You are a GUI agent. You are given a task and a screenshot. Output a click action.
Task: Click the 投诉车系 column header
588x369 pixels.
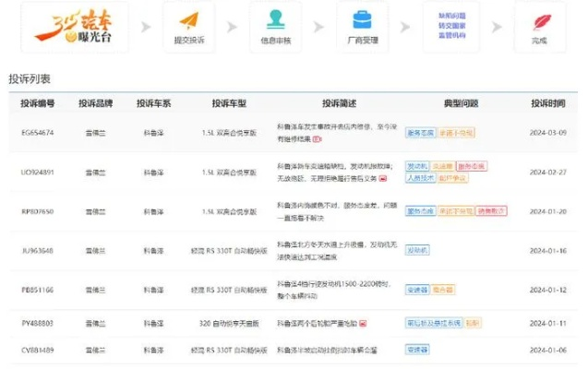pos(154,103)
